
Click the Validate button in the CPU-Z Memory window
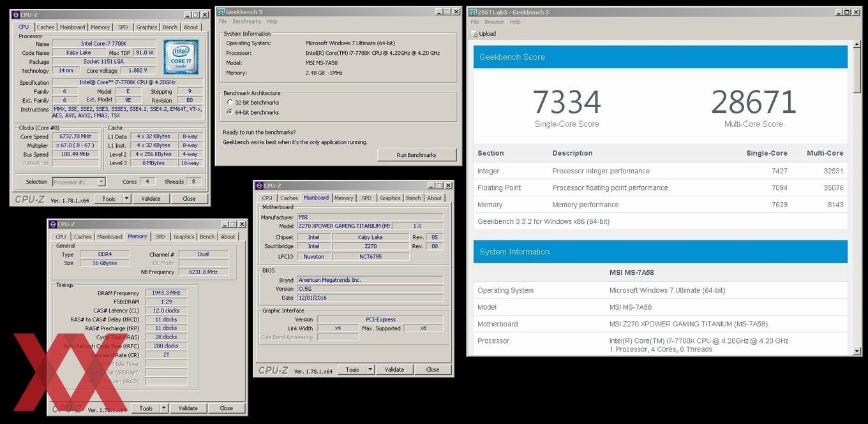click(188, 408)
